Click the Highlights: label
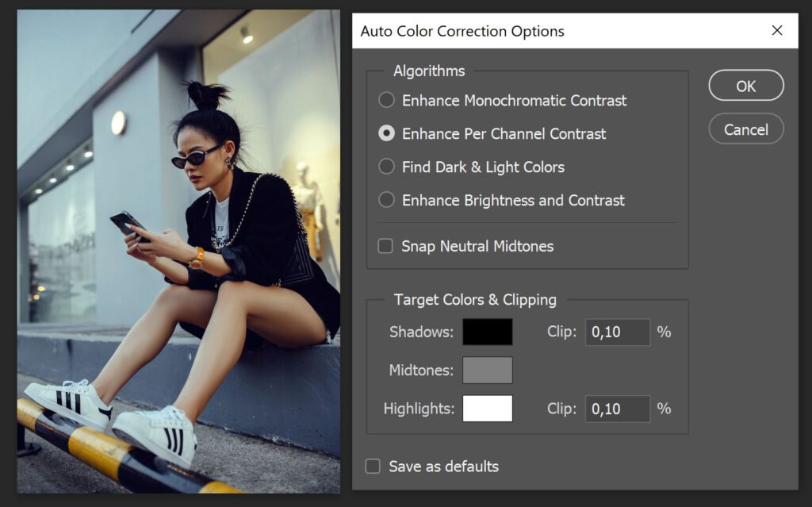The image size is (812, 507). click(419, 409)
